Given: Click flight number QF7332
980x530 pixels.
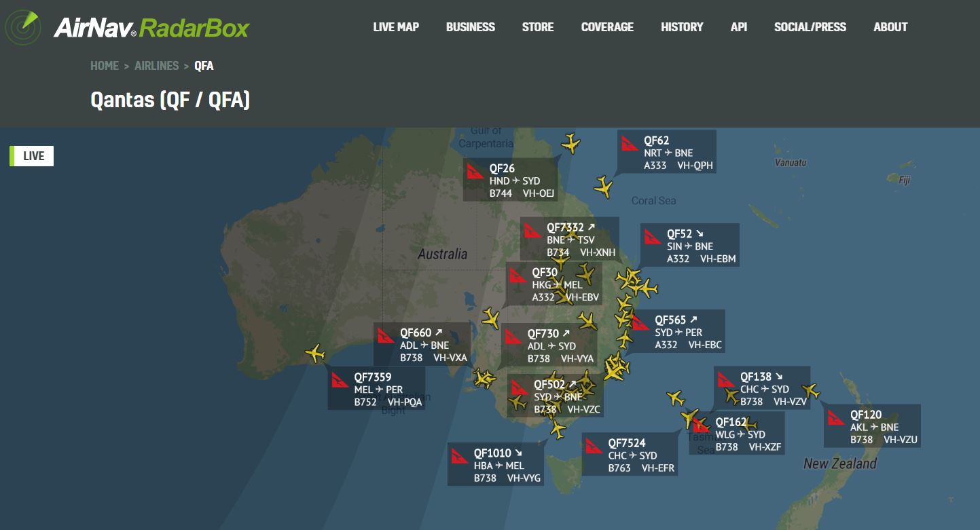Looking at the screenshot, I should coord(565,227).
